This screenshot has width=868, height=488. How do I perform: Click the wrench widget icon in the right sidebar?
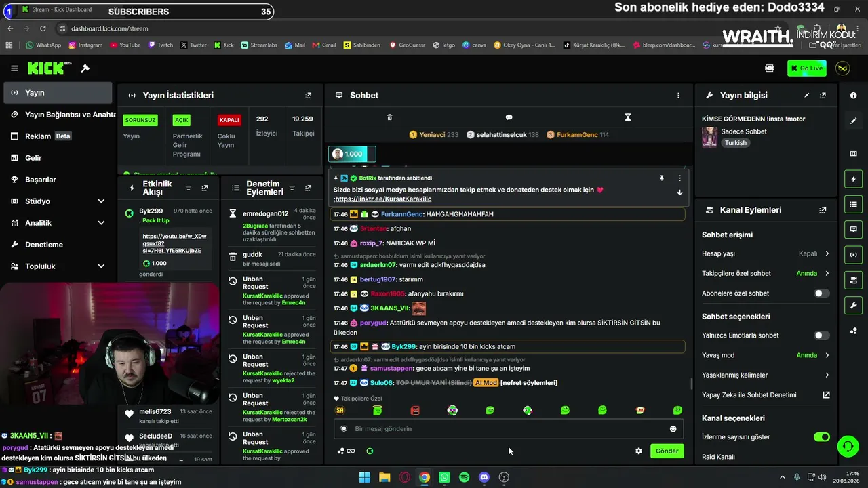(853, 306)
